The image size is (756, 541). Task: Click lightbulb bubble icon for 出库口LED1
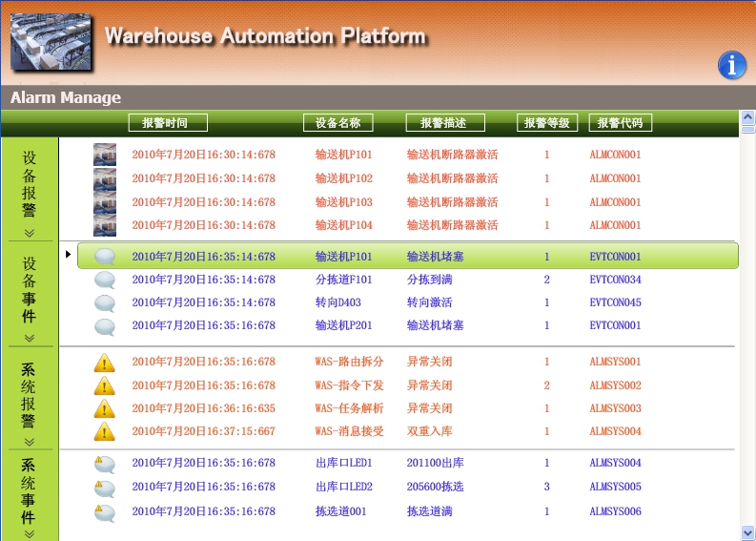[x=105, y=464]
